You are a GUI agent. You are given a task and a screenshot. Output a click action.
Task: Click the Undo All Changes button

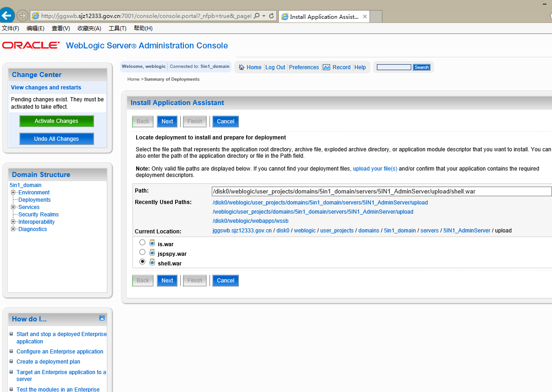(56, 139)
